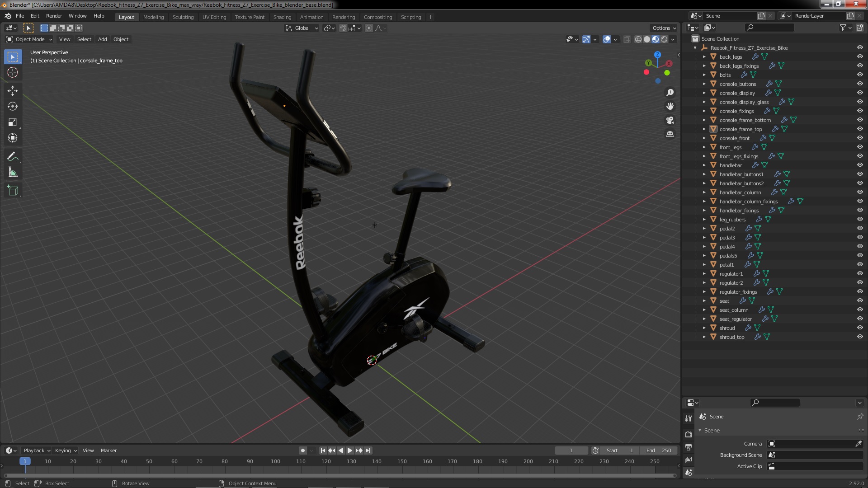
Task: Open the File menu
Action: [20, 16]
